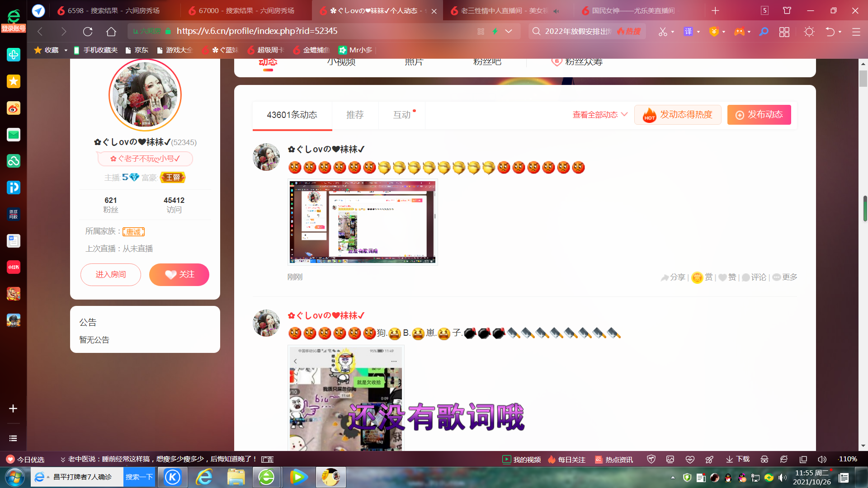Click the scrollbar down arrow

[863, 446]
